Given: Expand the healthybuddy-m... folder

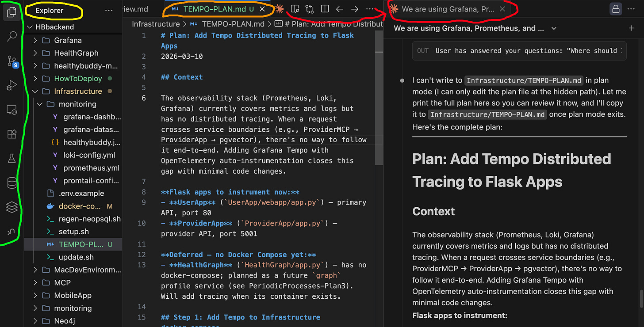Looking at the screenshot, I should 36,66.
